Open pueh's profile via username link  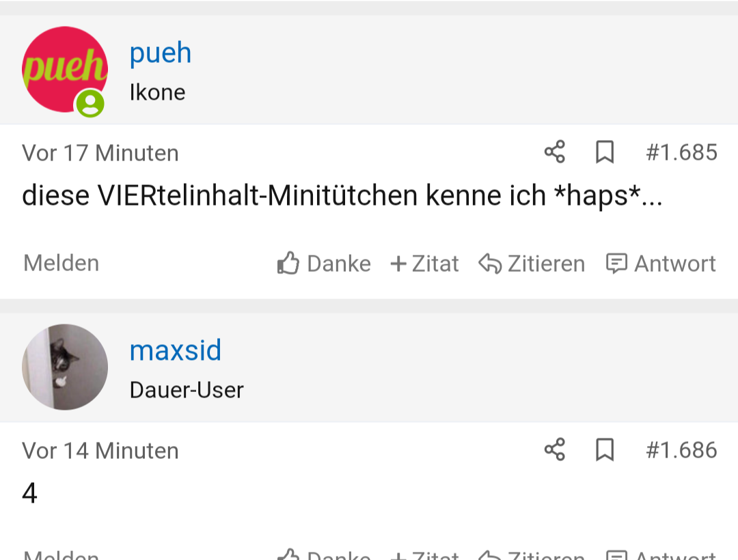click(161, 53)
